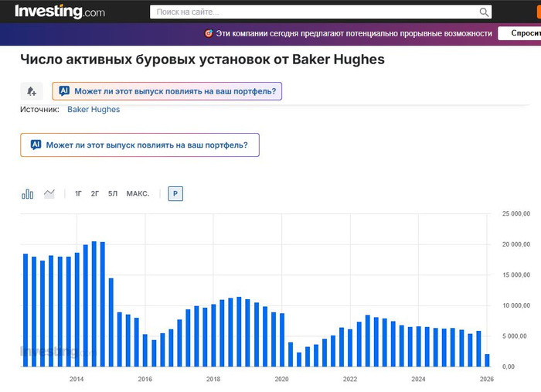Click the target icon in promo banner

pyautogui.click(x=208, y=33)
